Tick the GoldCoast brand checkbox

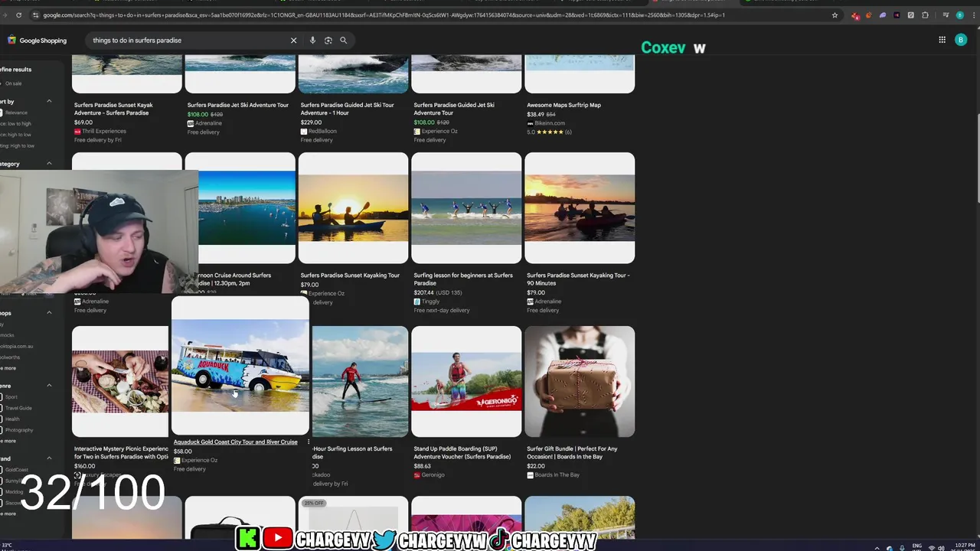pyautogui.click(x=2, y=470)
